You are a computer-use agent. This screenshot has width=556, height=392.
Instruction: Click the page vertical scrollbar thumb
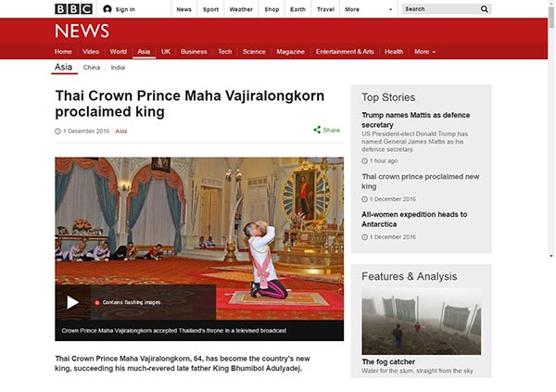pyautogui.click(x=551, y=17)
